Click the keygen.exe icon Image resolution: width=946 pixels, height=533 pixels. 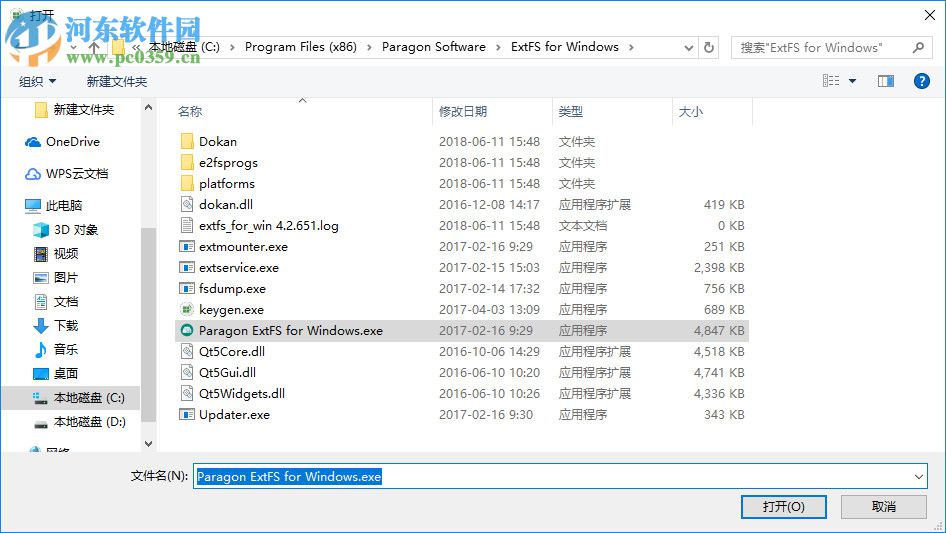(x=187, y=309)
